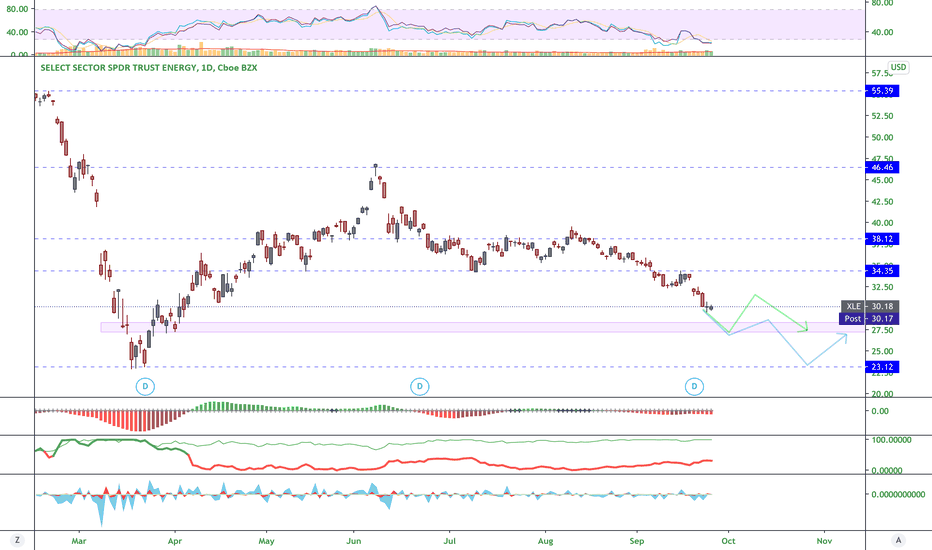Select the 46.46 horizontal line price label

coord(882,167)
